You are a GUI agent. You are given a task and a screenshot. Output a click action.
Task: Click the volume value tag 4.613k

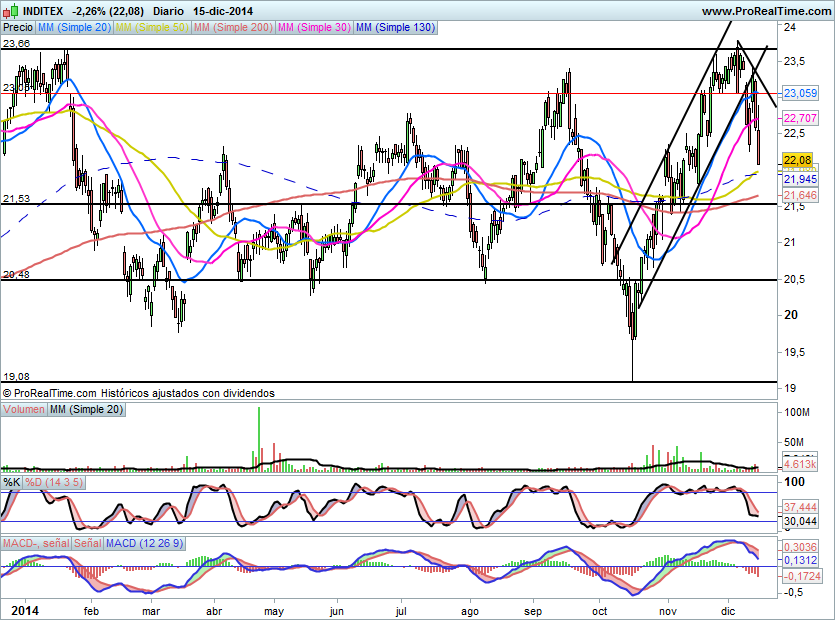click(x=800, y=464)
